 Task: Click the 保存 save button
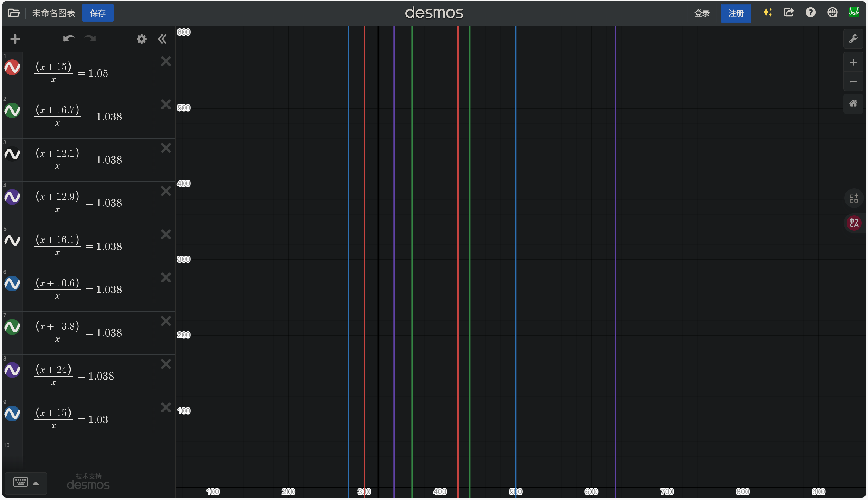98,13
